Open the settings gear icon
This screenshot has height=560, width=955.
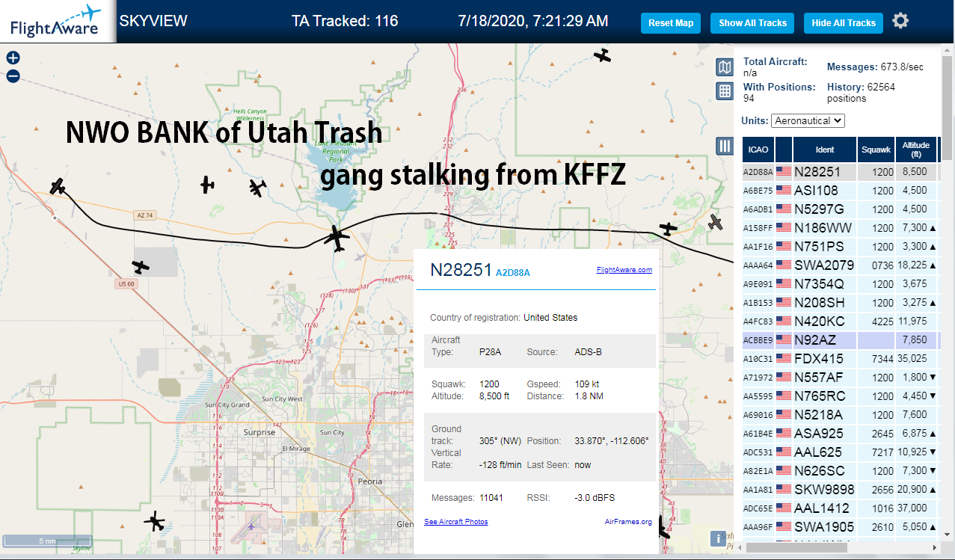900,21
